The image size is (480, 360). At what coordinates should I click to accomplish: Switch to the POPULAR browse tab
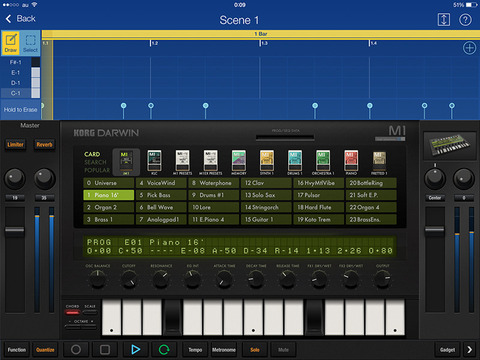tap(97, 170)
